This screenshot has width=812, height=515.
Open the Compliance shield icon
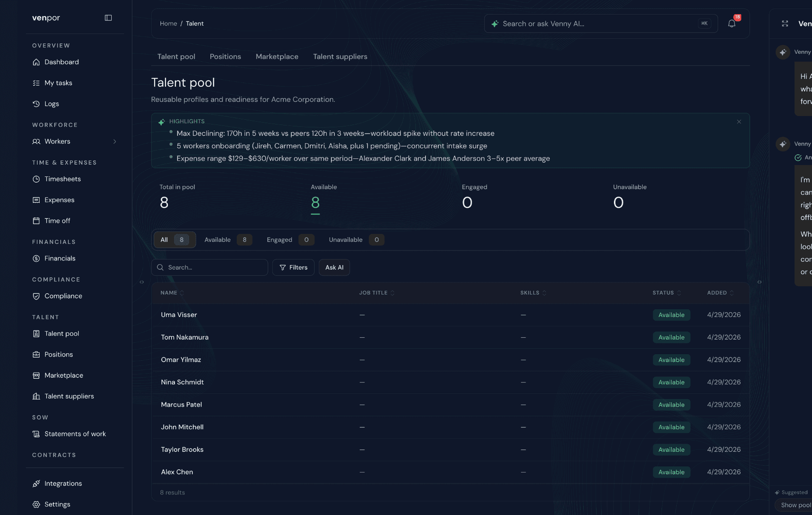36,296
